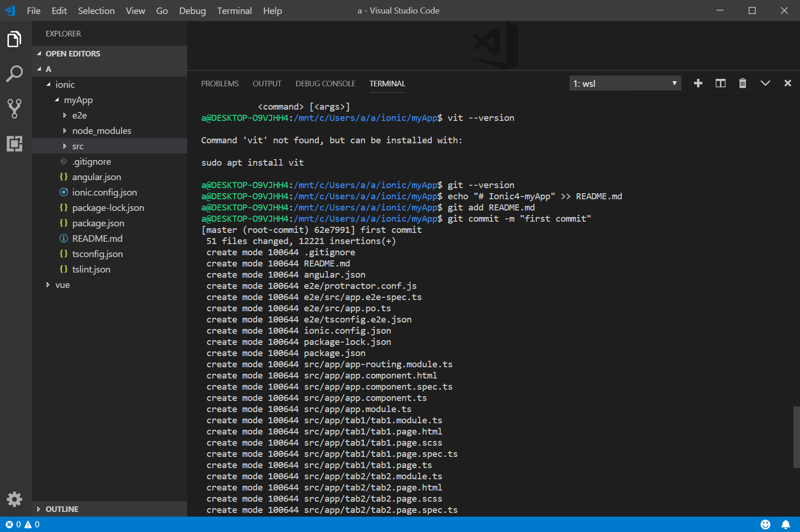Collapse the OPEN EDITORS section

point(73,54)
